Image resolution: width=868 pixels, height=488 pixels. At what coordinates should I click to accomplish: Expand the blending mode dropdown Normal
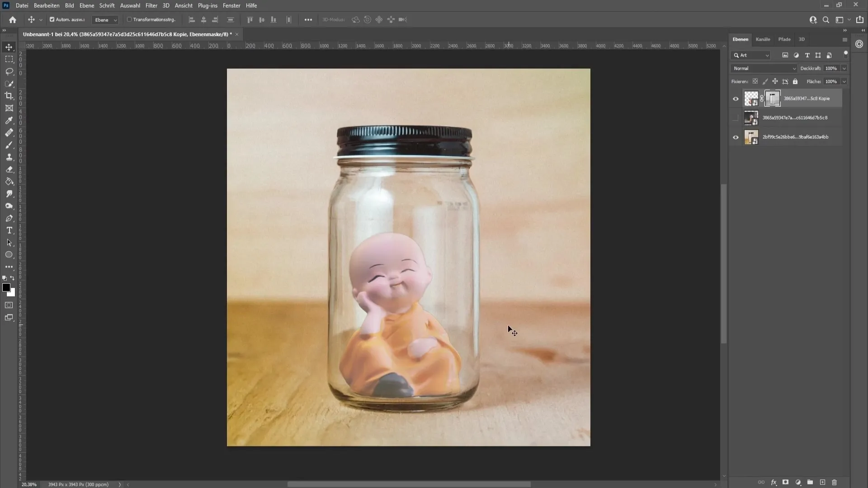point(765,67)
